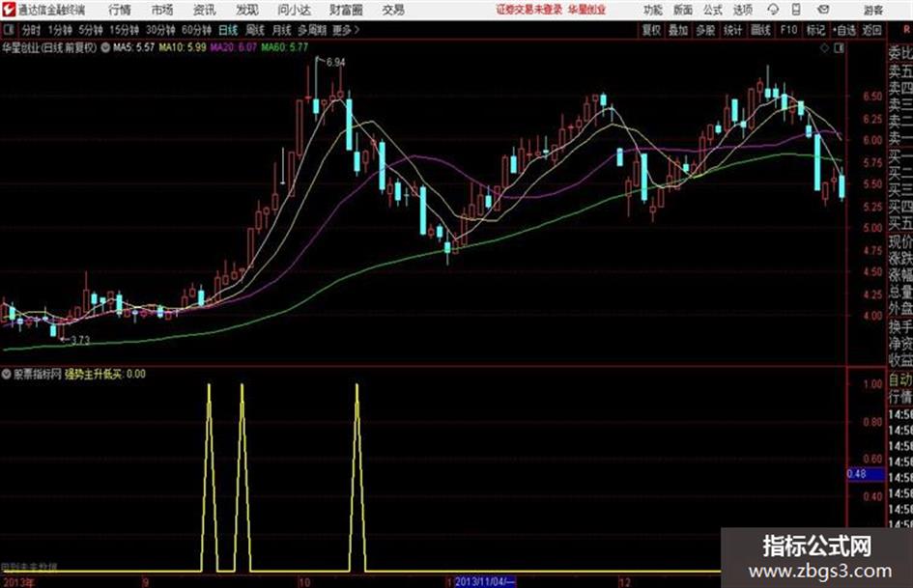Switch to the 月线 monthly tab

(282, 30)
